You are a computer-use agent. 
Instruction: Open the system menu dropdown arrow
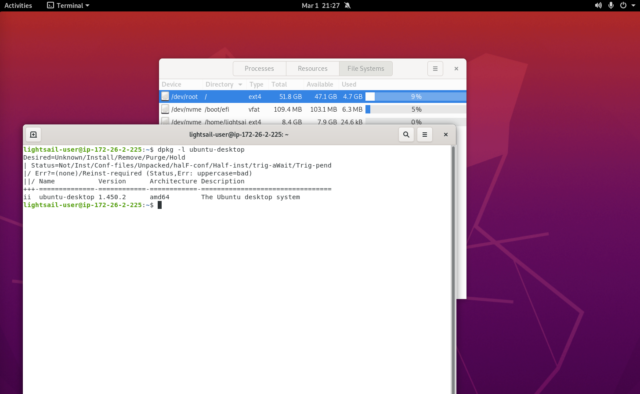coord(633,6)
